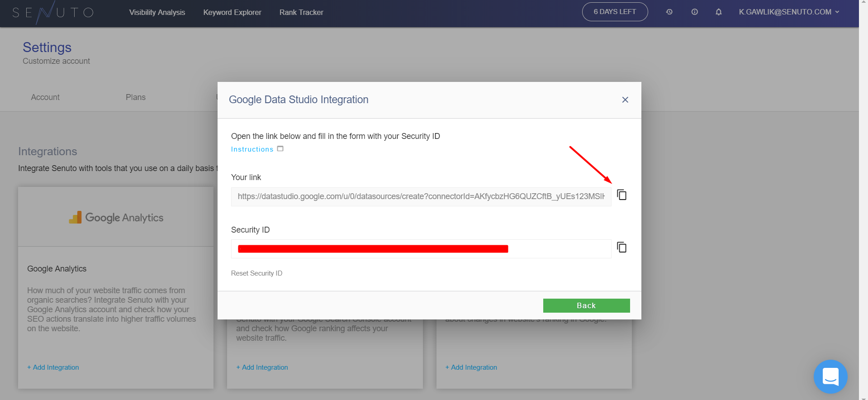Add Integration for Google Analytics card

53,367
